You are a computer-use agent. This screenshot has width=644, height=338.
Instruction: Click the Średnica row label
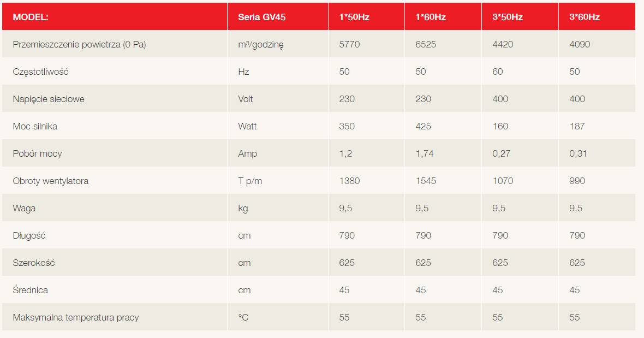click(x=30, y=290)
